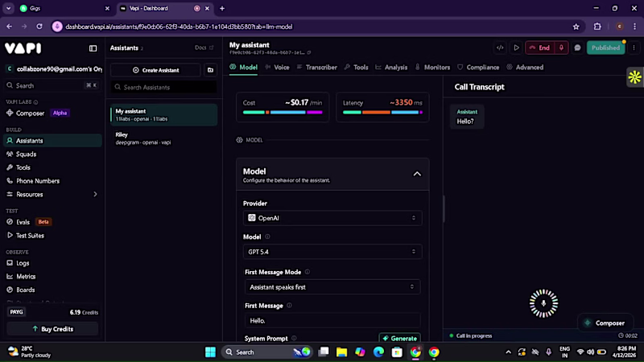Click the Latency breakdown bar

point(382,112)
